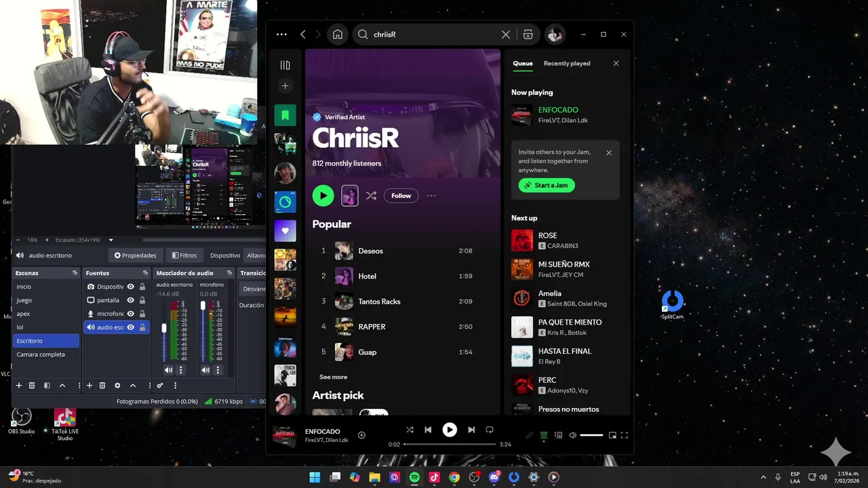The height and width of the screenshot is (488, 868).
Task: Open Liked Songs purple heart playlist
Action: (285, 230)
